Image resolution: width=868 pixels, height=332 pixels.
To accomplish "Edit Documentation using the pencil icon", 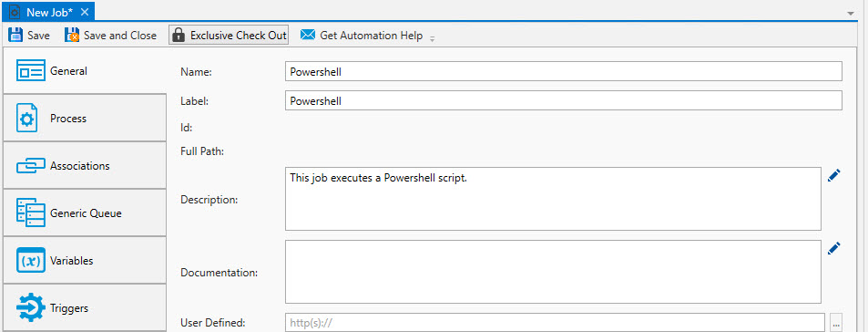I will pyautogui.click(x=834, y=248).
